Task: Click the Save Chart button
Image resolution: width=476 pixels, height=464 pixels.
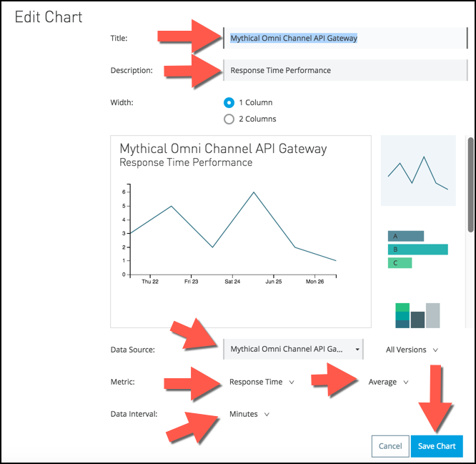Action: click(437, 446)
